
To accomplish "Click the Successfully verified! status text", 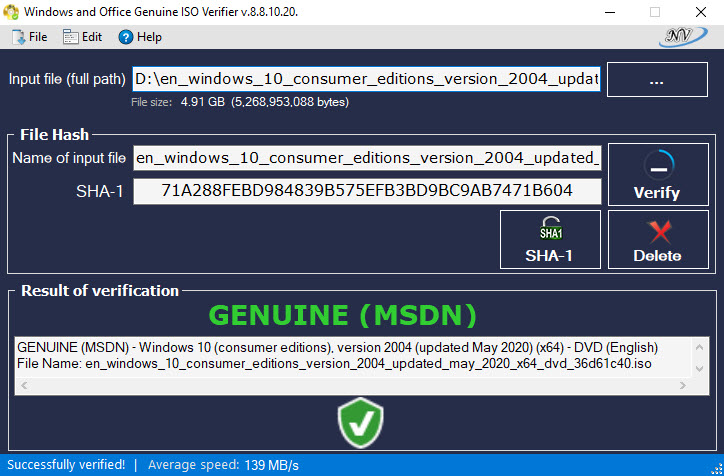I will 66,464.
